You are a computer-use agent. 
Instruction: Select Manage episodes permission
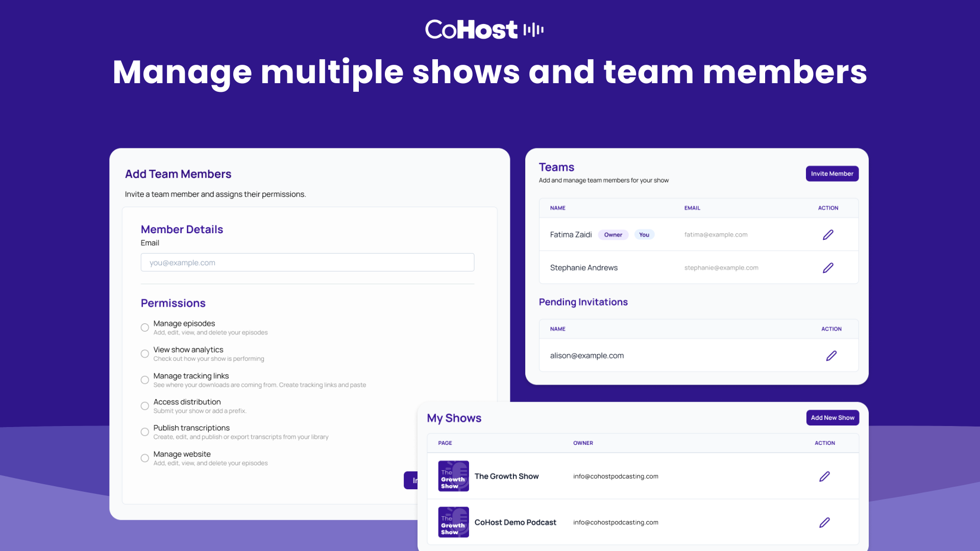[145, 328]
